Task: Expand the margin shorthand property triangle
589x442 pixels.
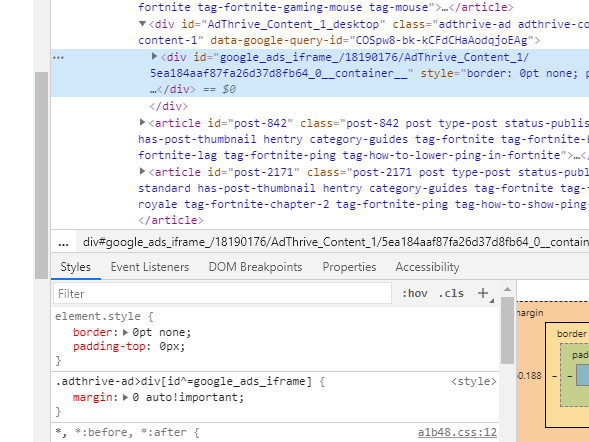Action: 125,397
